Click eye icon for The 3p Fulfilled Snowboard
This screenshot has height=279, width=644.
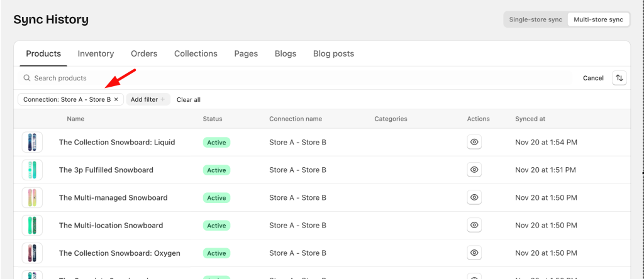[474, 170]
